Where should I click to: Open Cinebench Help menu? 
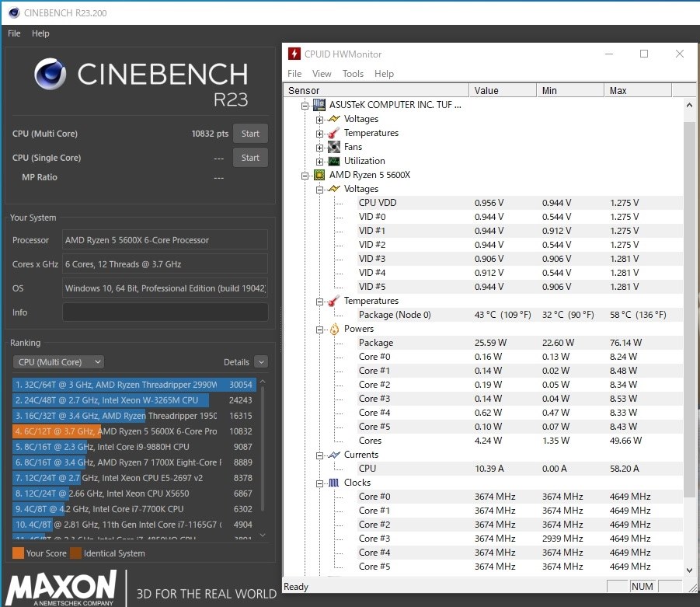coord(40,33)
